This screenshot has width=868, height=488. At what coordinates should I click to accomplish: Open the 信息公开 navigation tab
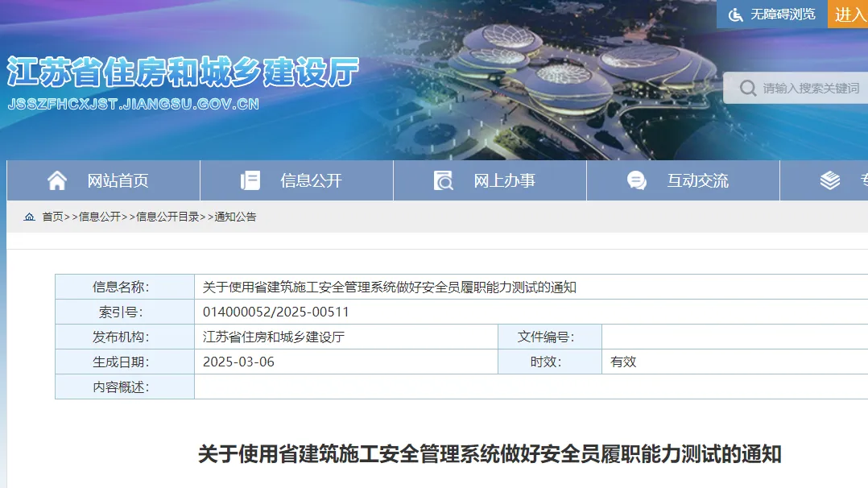tap(309, 180)
